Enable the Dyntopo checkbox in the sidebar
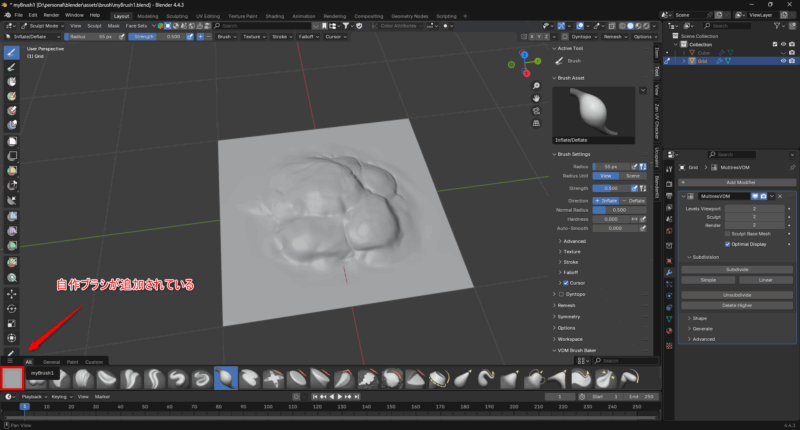 point(561,294)
